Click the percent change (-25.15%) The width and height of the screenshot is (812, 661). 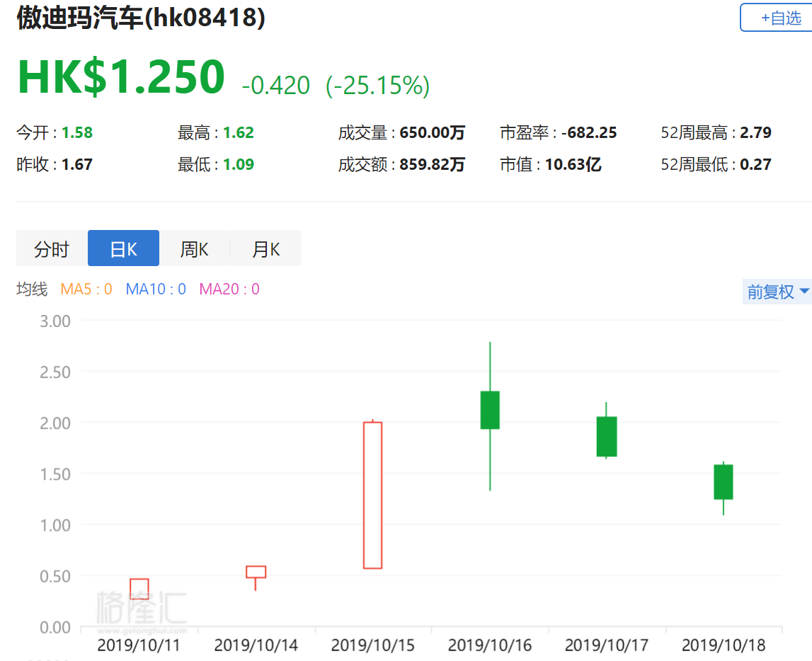377,86
